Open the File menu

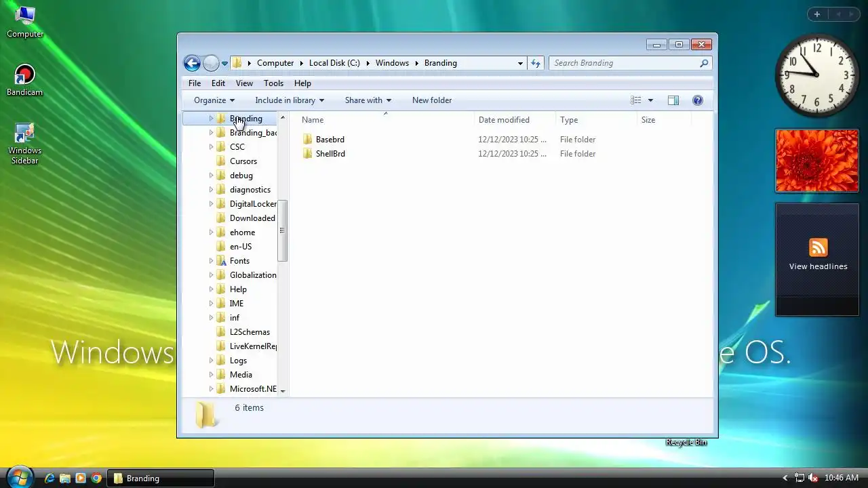(195, 83)
